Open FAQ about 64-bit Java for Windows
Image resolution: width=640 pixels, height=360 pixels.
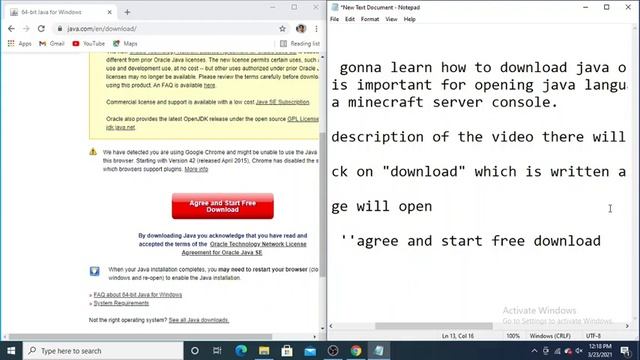coord(138,295)
